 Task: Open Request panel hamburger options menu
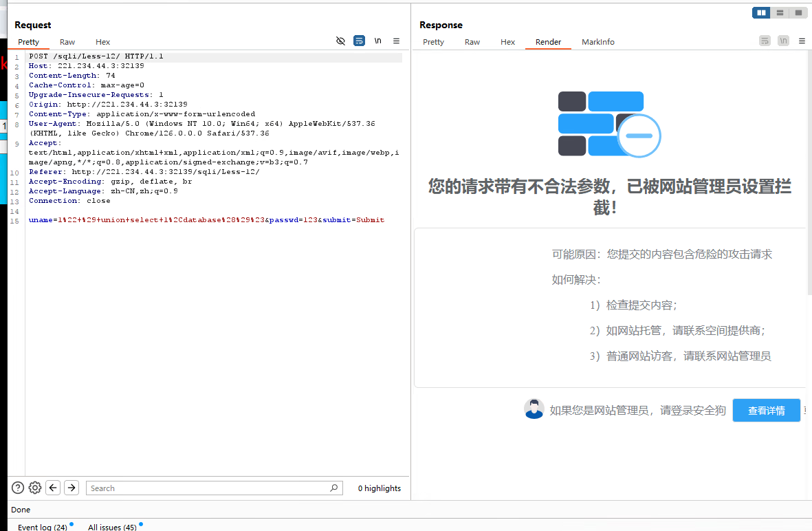(396, 41)
